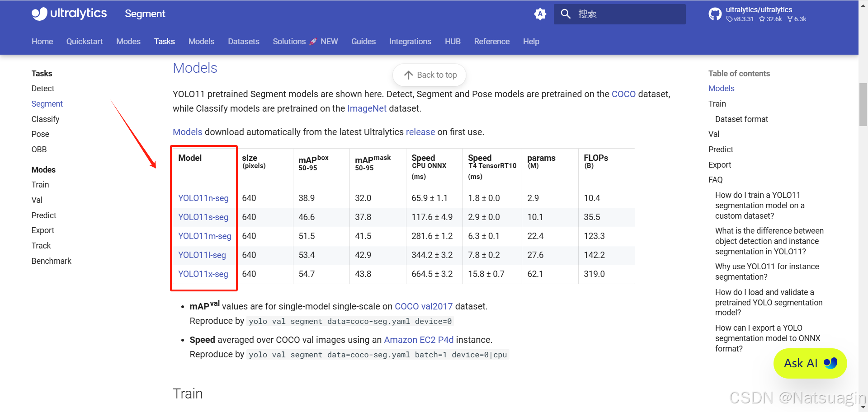Open the Datasets tab
Screen dimensions: 868x412
(244, 42)
